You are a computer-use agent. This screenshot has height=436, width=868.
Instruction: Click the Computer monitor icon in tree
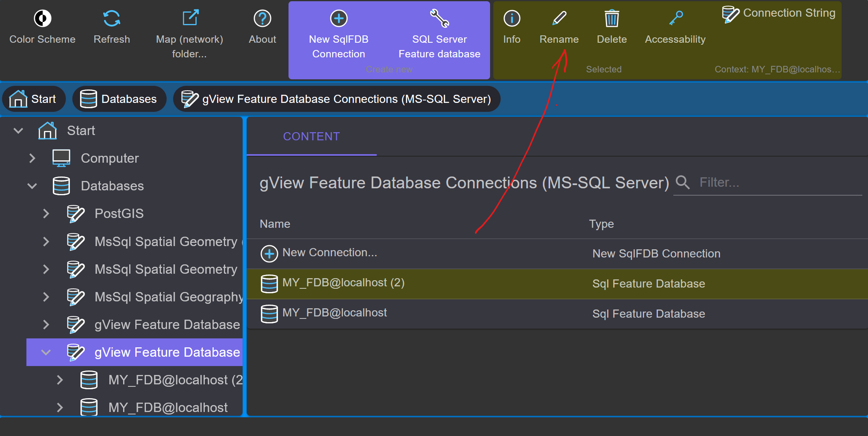pos(61,158)
